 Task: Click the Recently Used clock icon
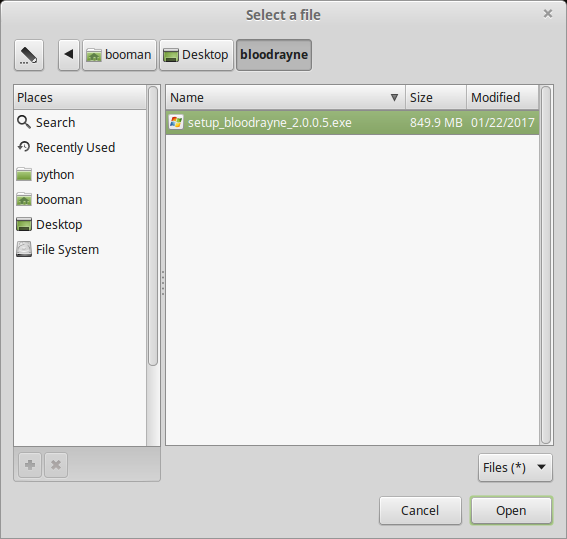click(24, 147)
